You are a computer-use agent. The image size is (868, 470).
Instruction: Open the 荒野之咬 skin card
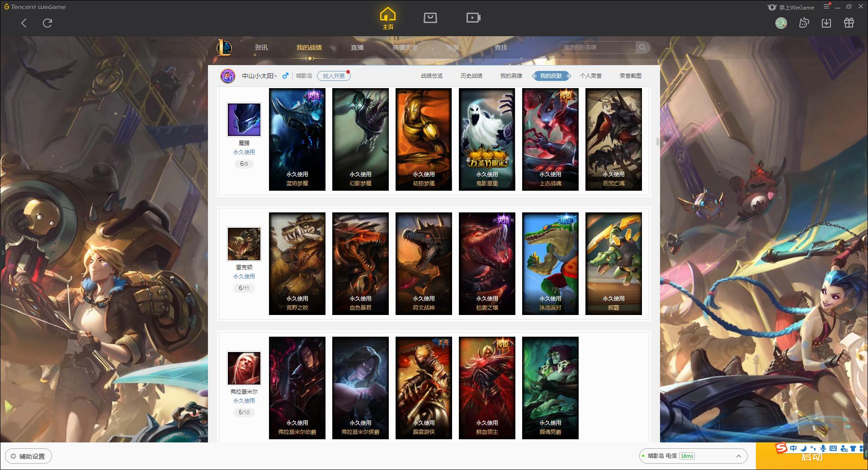(297, 263)
